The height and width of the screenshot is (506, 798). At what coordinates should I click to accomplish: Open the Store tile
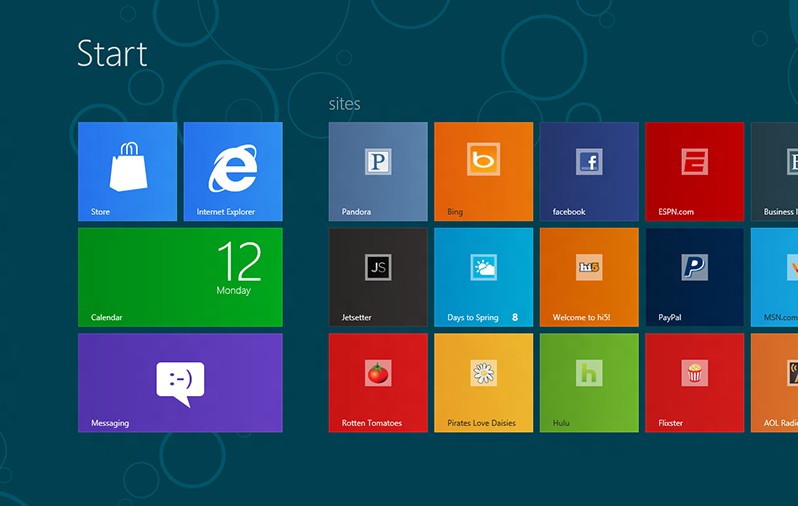pos(127,171)
